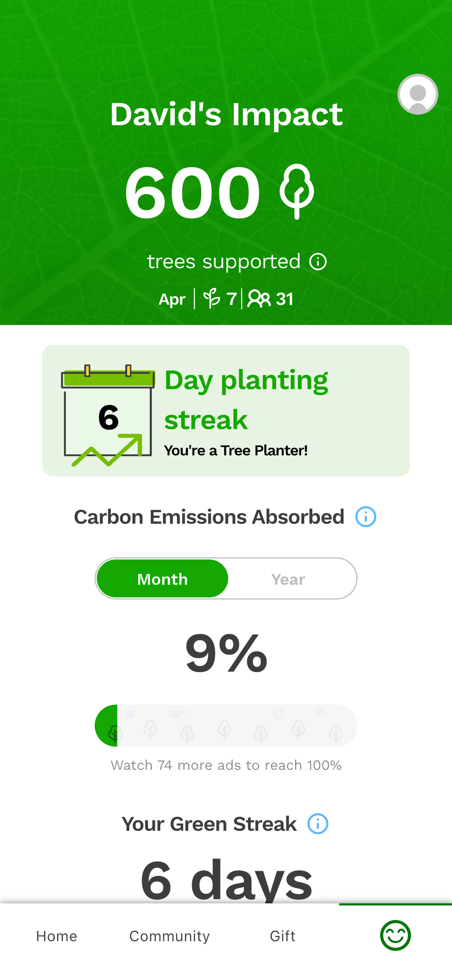Go to the Home tab

pyautogui.click(x=56, y=936)
